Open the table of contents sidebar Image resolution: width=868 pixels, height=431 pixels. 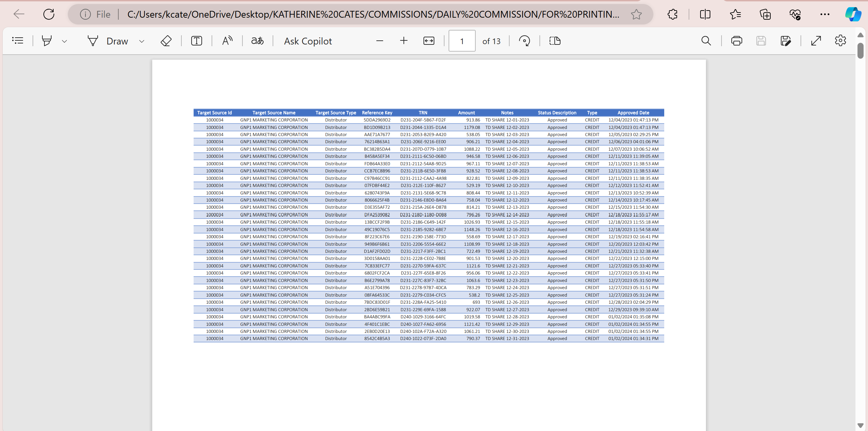point(18,41)
